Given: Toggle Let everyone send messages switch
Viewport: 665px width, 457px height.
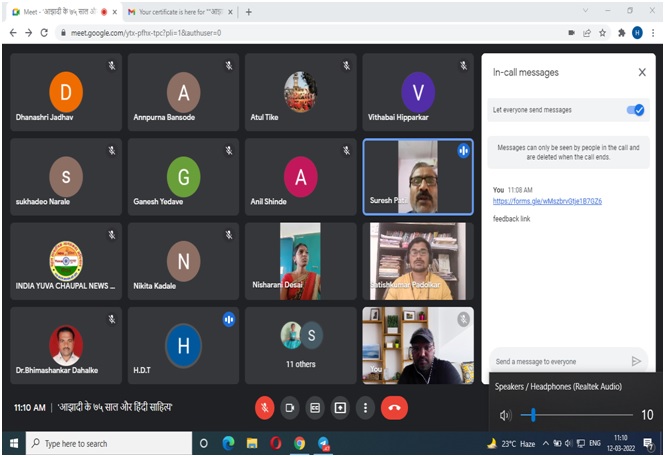Looking at the screenshot, I should coord(635,109).
